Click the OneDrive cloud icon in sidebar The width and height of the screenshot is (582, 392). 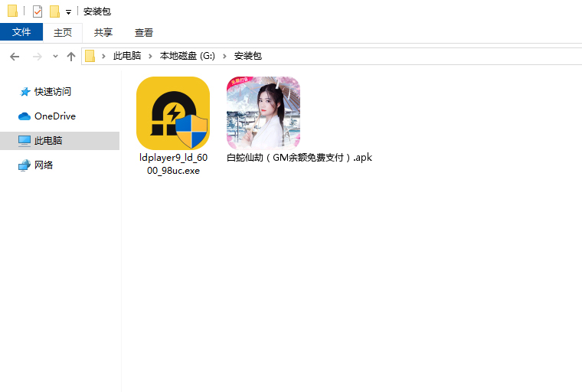pos(25,116)
